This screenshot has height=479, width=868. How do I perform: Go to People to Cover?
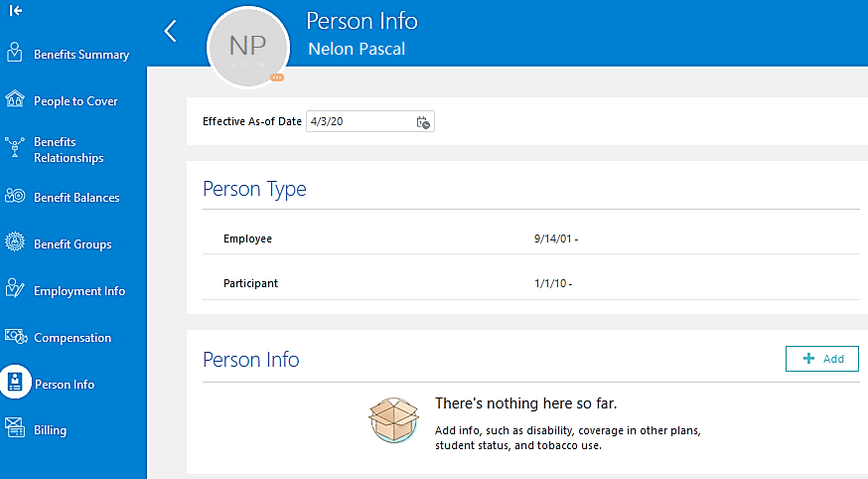point(75,101)
